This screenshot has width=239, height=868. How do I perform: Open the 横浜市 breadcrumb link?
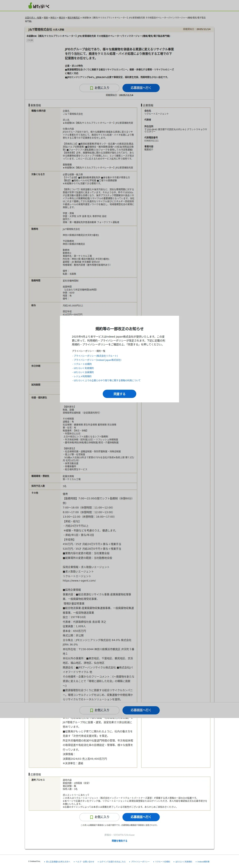coord(62,18)
